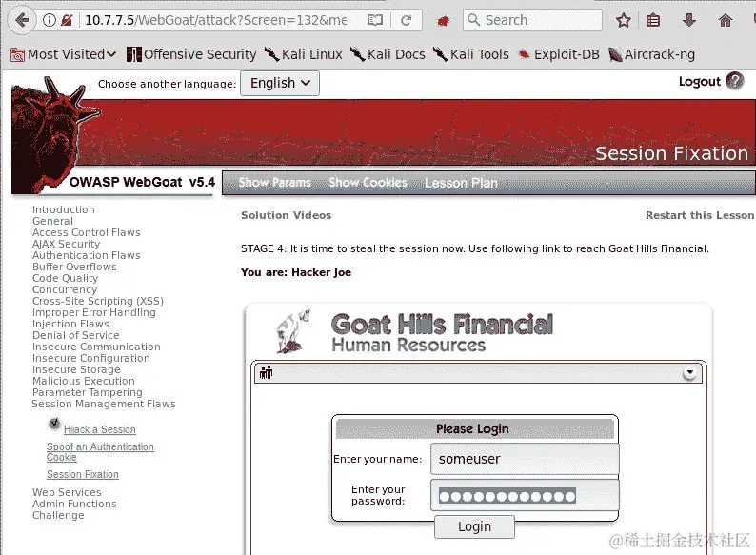The height and width of the screenshot is (555, 756).
Task: Click the Goat Hills Financial goat logo
Action: click(293, 330)
